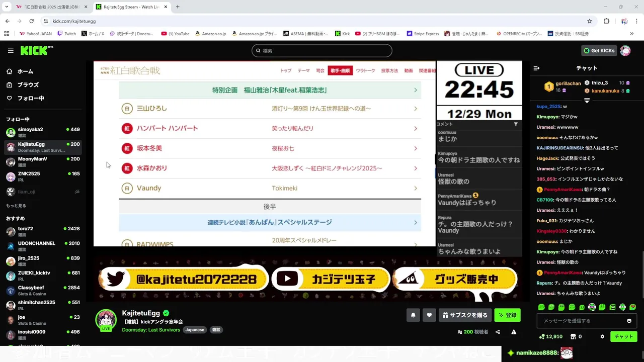Open browser extensions puzzle icon

tap(606, 21)
